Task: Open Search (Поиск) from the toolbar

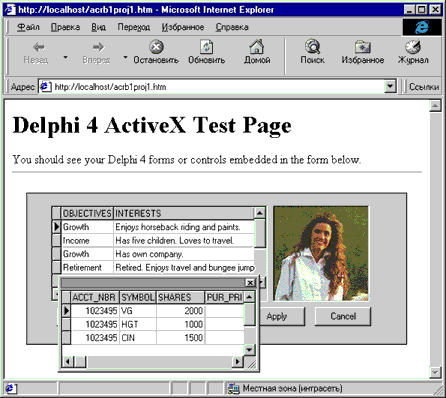Action: [x=313, y=47]
